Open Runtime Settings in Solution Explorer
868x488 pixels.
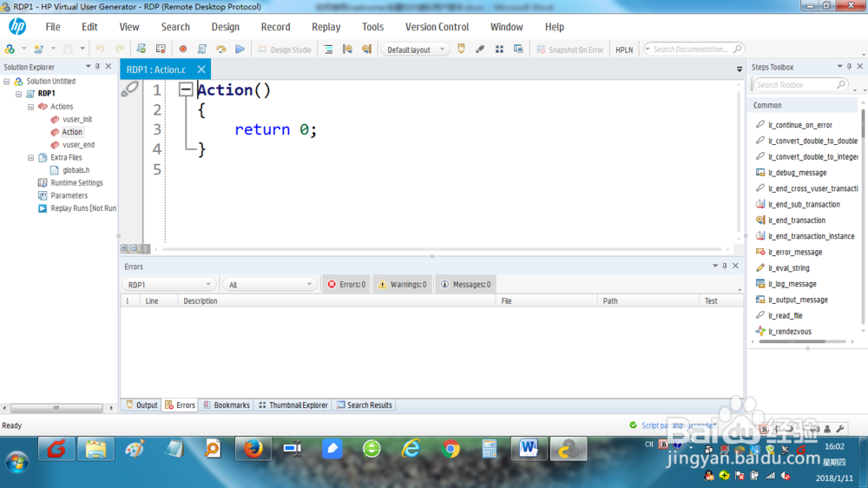pos(76,183)
